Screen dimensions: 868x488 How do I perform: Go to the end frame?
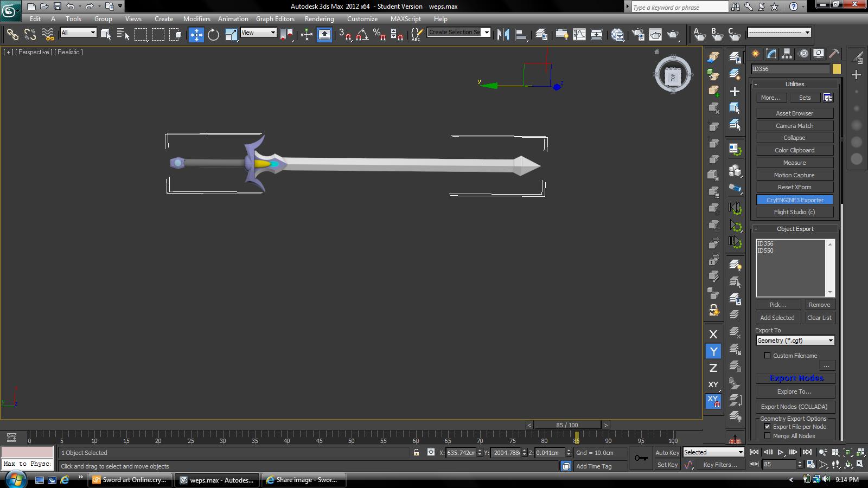tap(807, 452)
